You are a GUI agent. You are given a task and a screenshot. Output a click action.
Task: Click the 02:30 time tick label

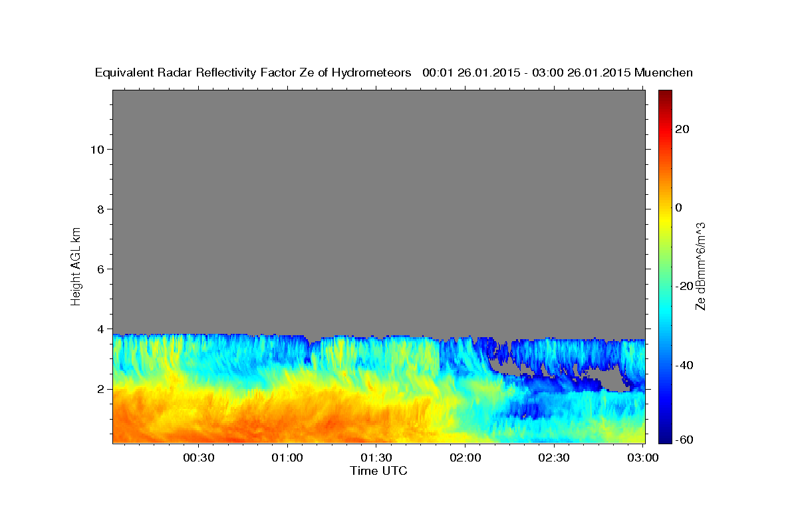(x=554, y=458)
